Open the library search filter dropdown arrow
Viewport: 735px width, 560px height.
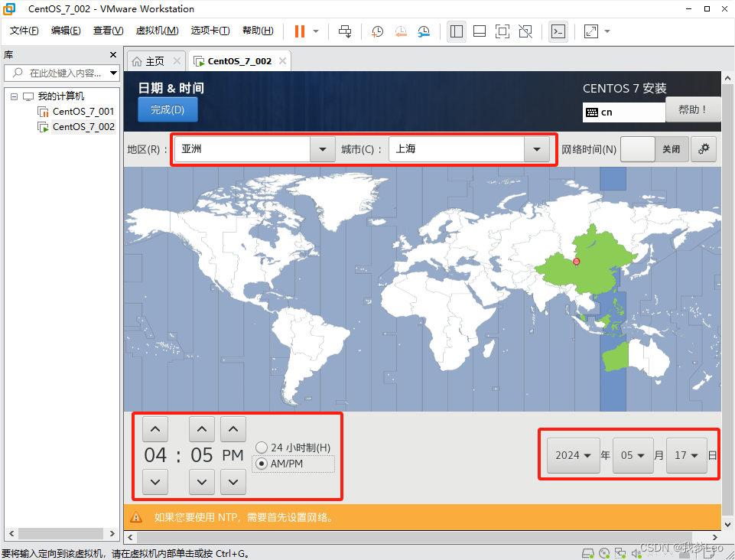pyautogui.click(x=113, y=73)
